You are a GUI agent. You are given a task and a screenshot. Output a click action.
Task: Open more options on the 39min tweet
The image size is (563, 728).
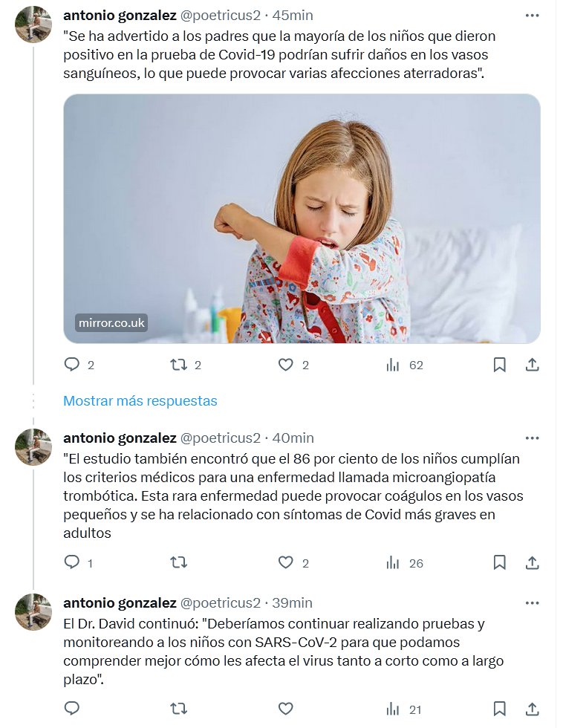(532, 602)
